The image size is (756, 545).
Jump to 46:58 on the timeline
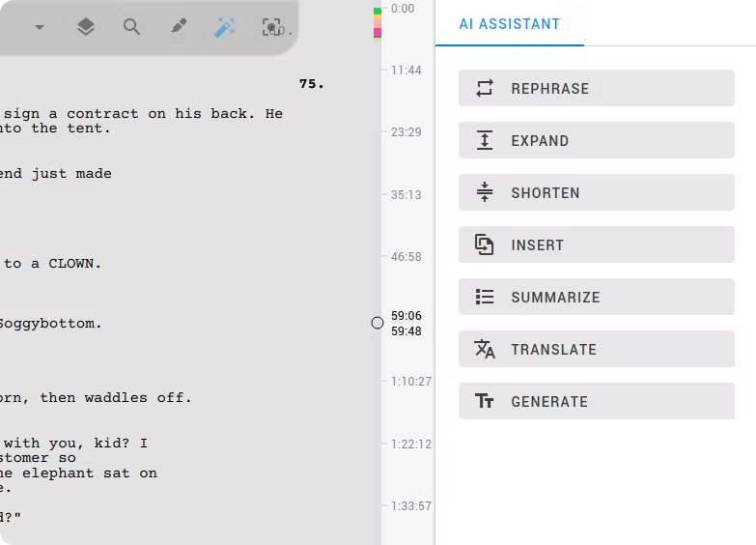tap(406, 257)
